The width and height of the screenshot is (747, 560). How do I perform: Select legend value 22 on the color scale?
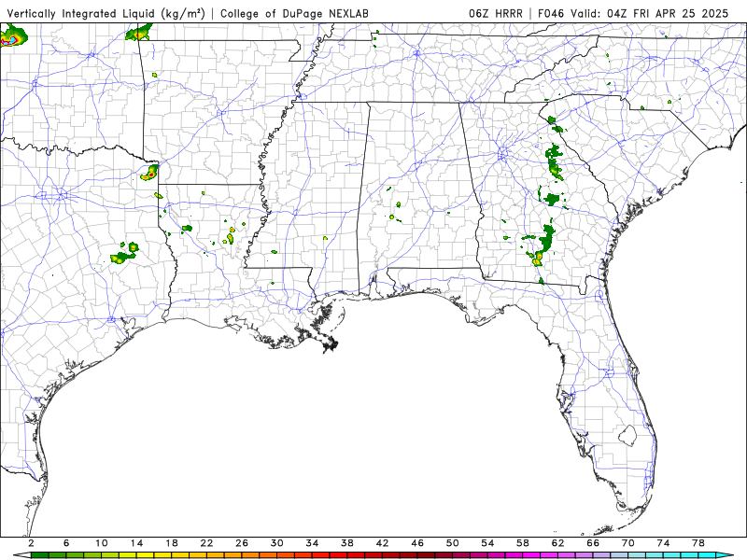click(x=206, y=543)
